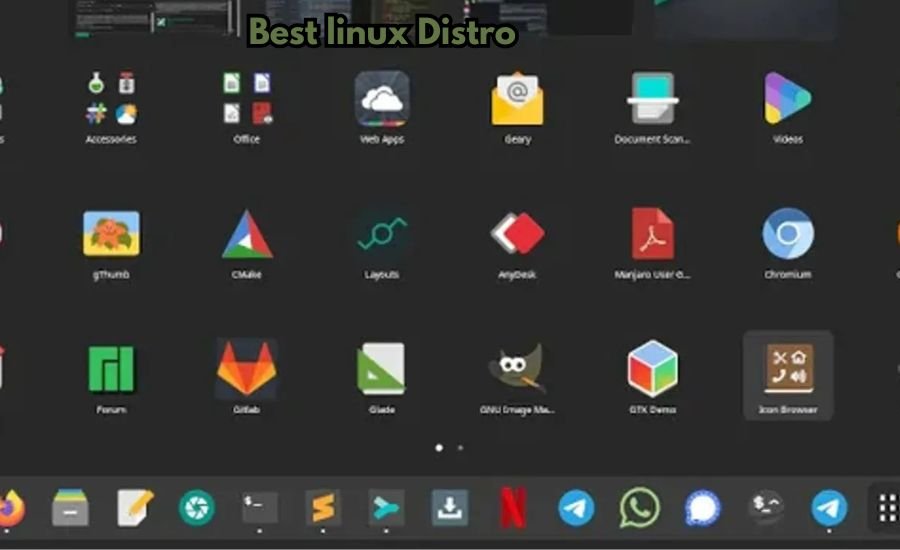Open the round dark terminal icon in the dock
The image size is (900, 550).
click(766, 506)
